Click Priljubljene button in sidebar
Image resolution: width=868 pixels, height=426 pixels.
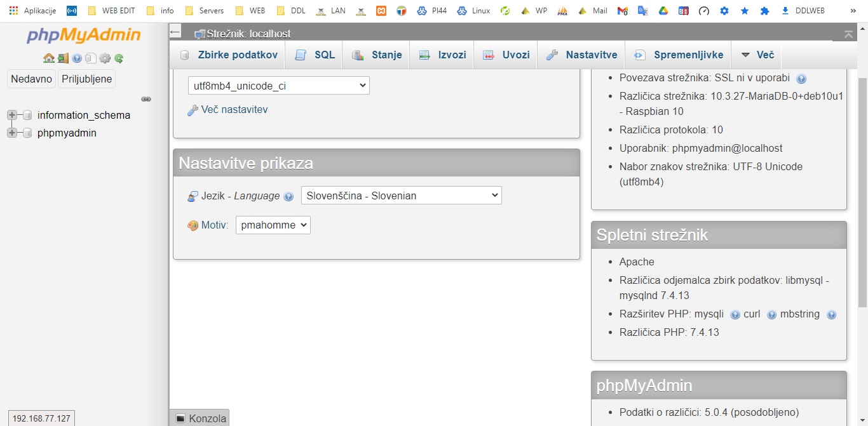[x=87, y=79]
